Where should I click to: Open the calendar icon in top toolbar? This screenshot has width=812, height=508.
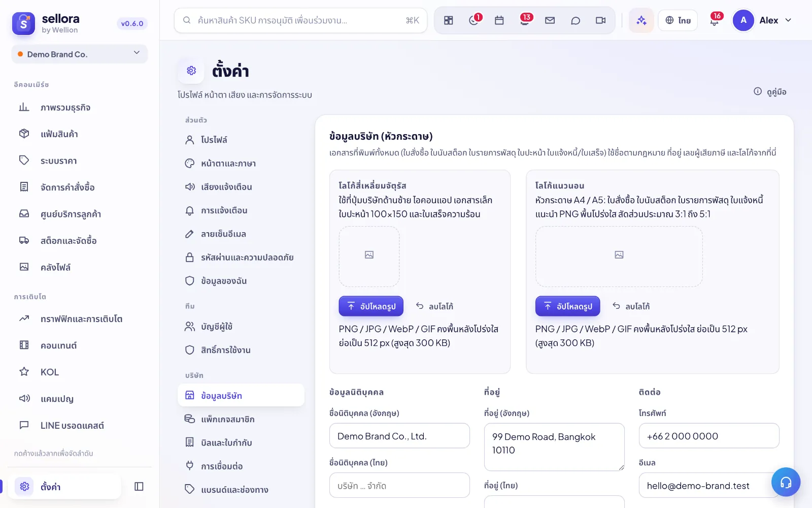499,20
